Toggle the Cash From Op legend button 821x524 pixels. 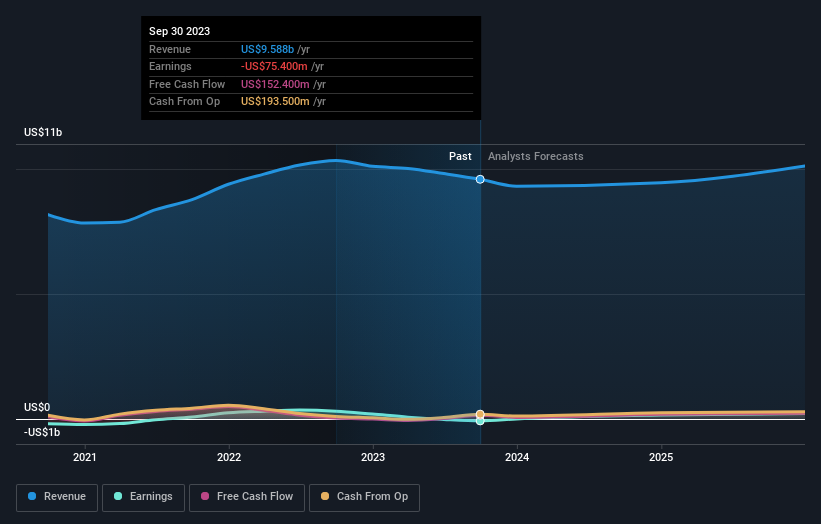tap(364, 497)
